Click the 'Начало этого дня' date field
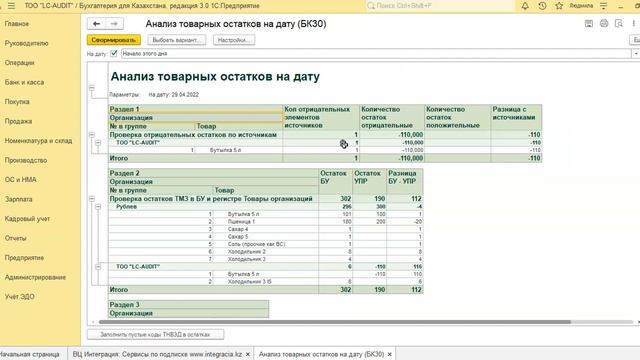Viewport: 640px width, 360px height. tap(376, 53)
